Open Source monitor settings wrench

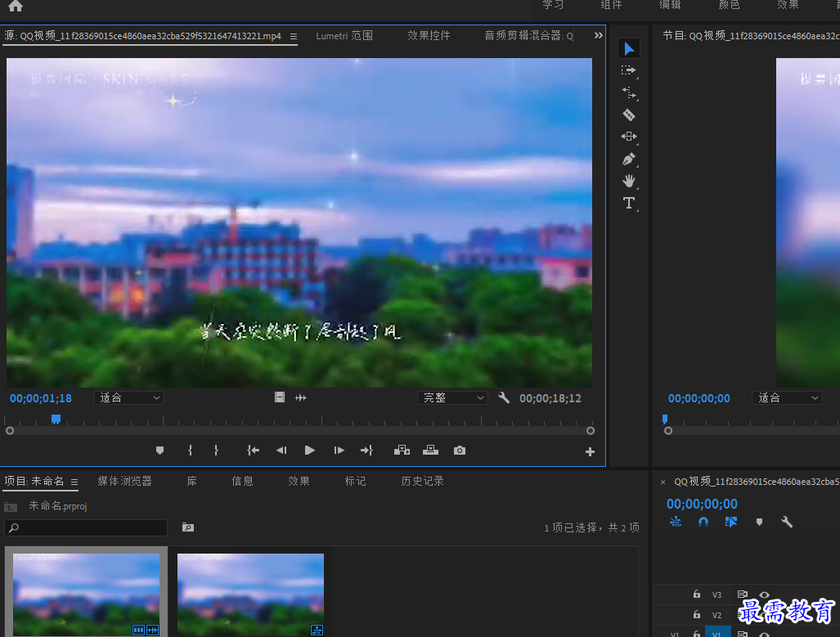click(504, 397)
